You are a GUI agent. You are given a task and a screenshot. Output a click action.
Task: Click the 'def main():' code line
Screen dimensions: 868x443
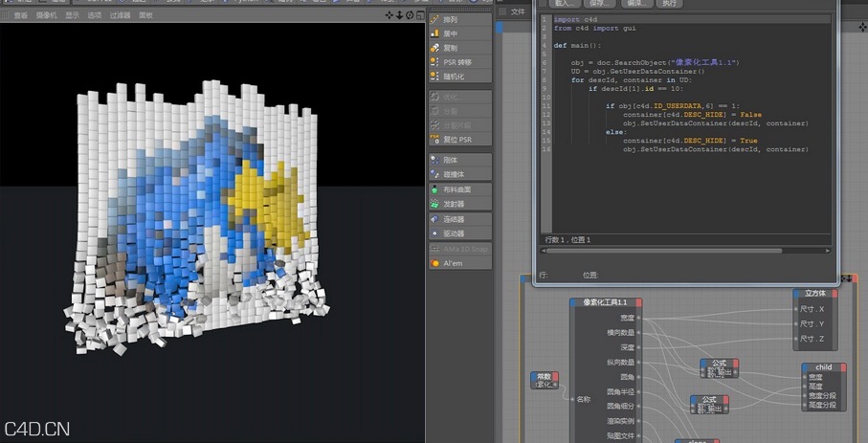click(577, 45)
